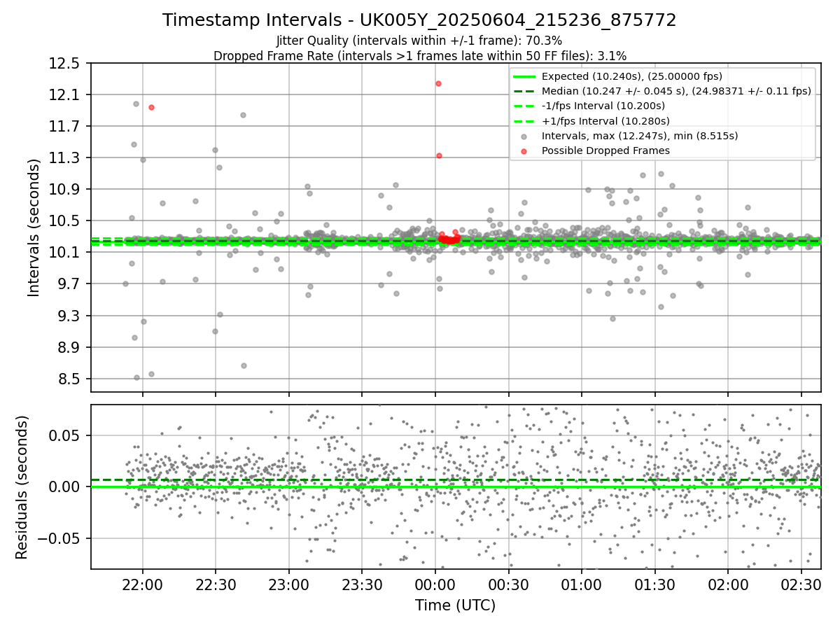840x630 pixels.
Task: Click the plot title 'Timestamp Intervals - UK005Y_20250604_215236_875772'
Action: click(419, 20)
